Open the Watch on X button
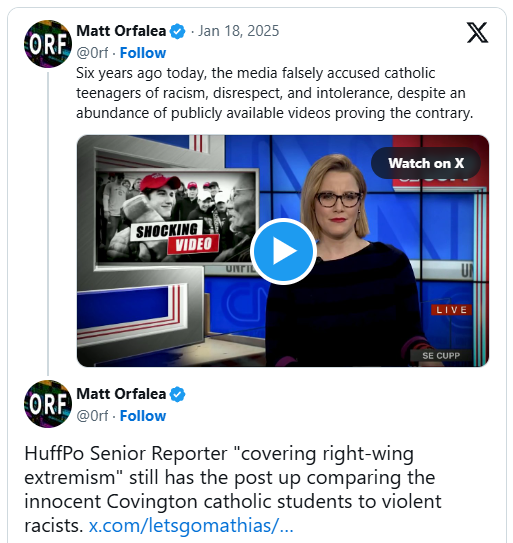The height and width of the screenshot is (543, 513). [x=426, y=163]
